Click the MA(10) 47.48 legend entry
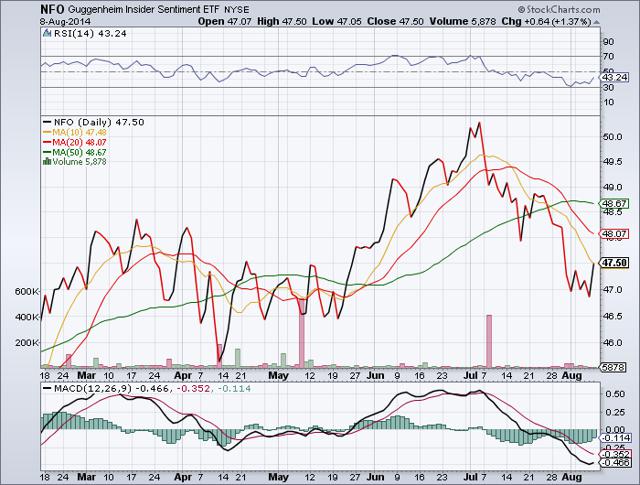 click(x=75, y=132)
